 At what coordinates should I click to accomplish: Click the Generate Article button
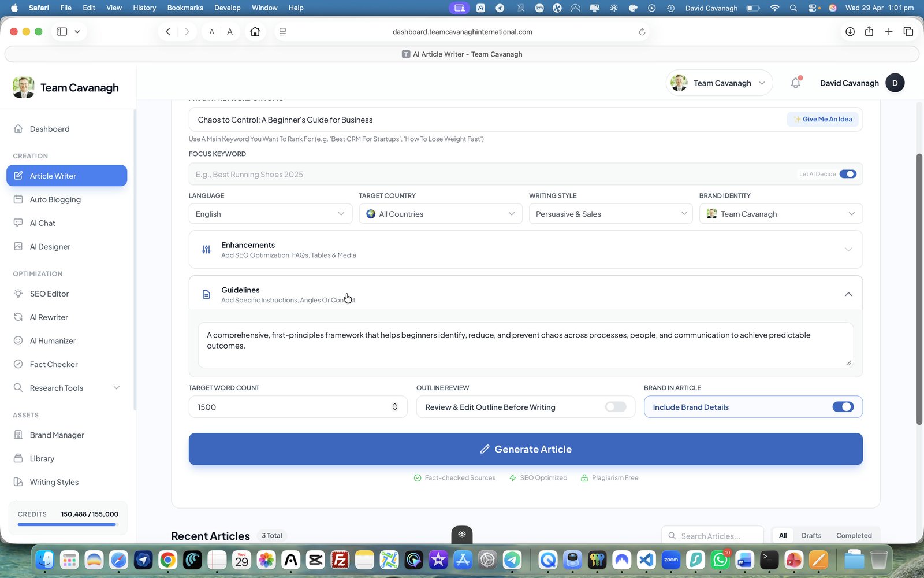click(526, 449)
